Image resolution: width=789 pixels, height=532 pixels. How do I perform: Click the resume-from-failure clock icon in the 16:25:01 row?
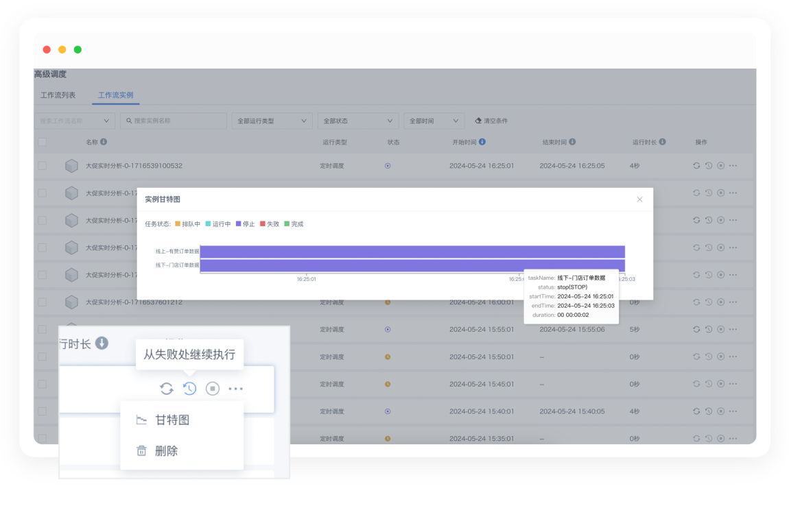(709, 165)
